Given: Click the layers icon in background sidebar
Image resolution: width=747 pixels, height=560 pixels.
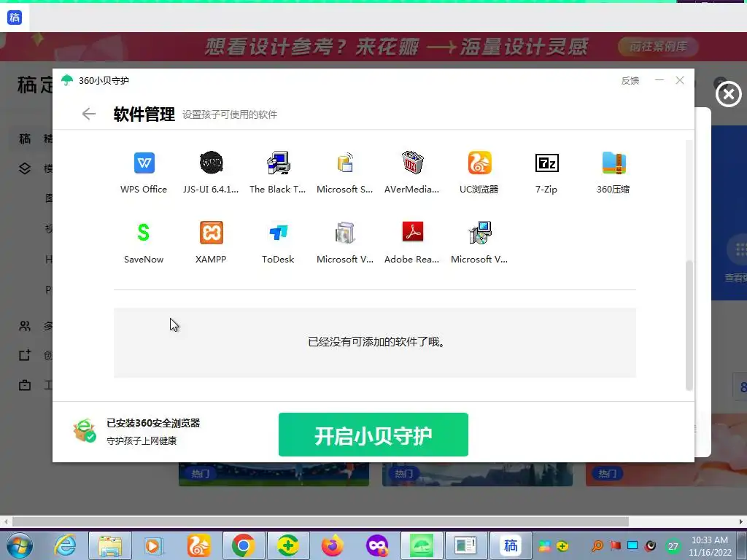Looking at the screenshot, I should [x=25, y=168].
